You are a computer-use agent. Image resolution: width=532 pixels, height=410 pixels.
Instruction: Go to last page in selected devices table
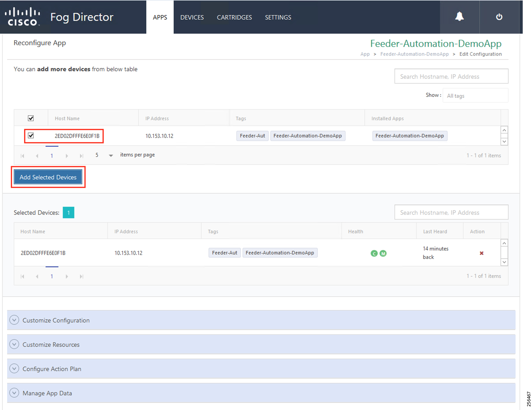(x=82, y=276)
